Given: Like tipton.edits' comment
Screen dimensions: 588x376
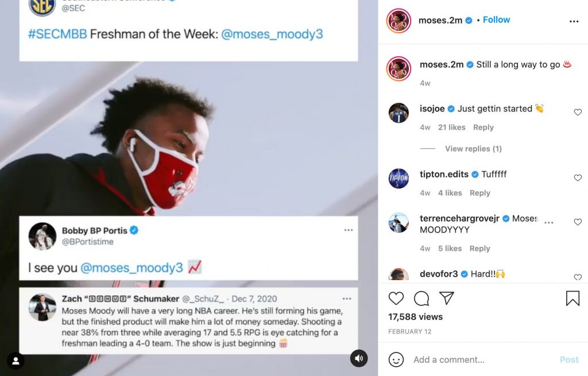Looking at the screenshot, I should point(578,178).
